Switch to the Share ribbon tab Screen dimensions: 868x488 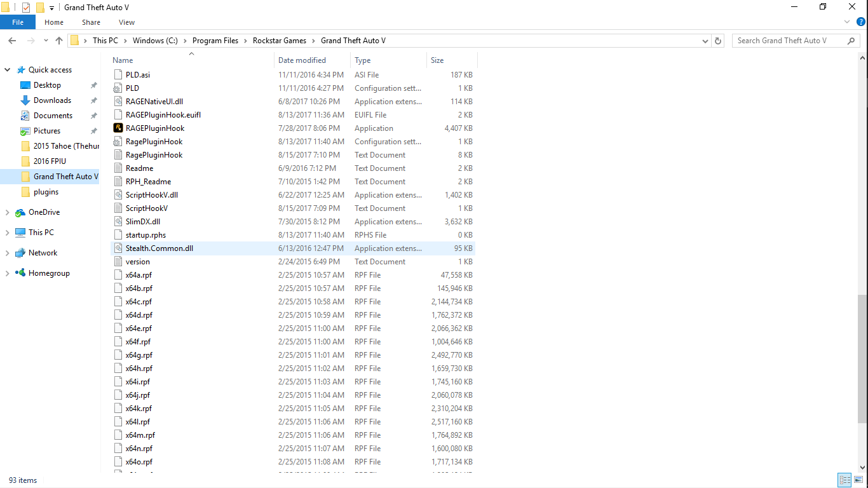pyautogui.click(x=91, y=22)
